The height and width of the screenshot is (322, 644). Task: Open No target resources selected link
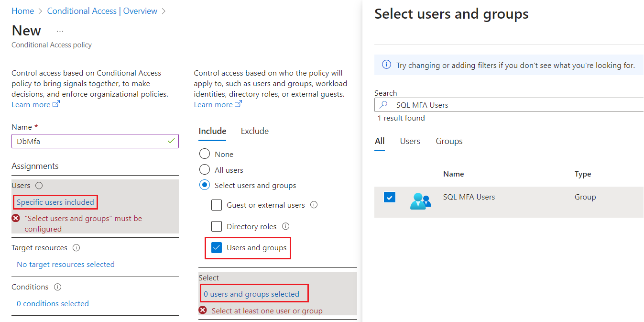(x=65, y=264)
